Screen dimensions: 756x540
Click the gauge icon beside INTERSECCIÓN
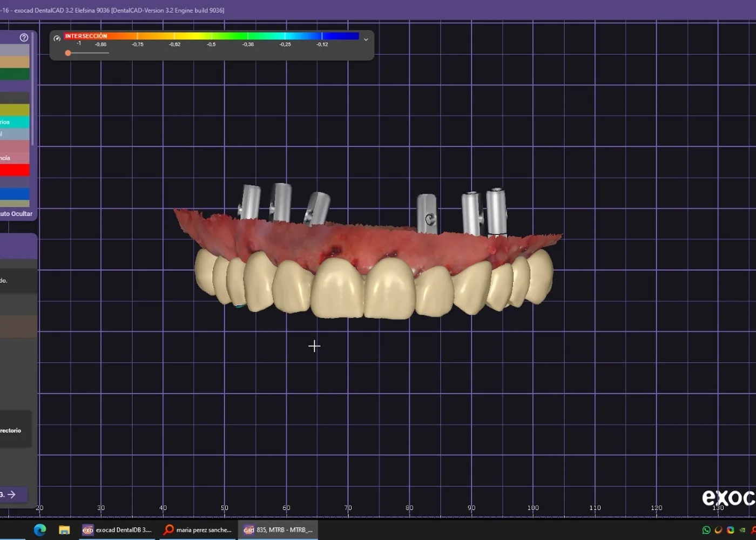57,38
